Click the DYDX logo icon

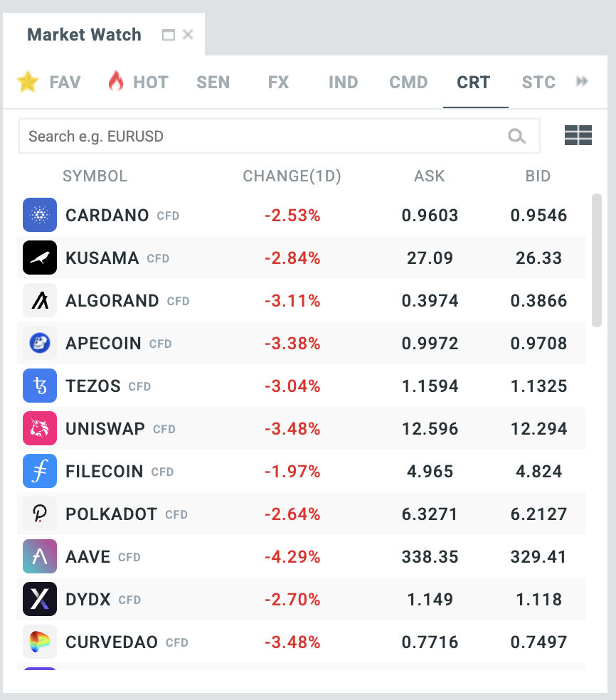click(x=40, y=600)
